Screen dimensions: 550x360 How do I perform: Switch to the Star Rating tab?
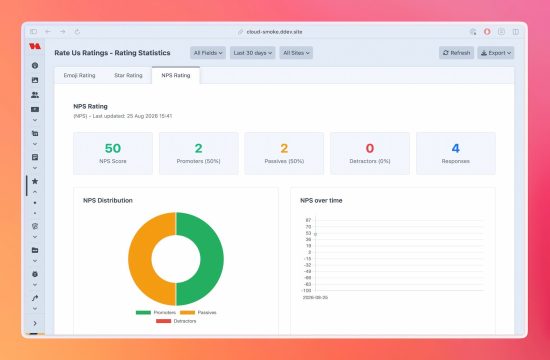[128, 75]
